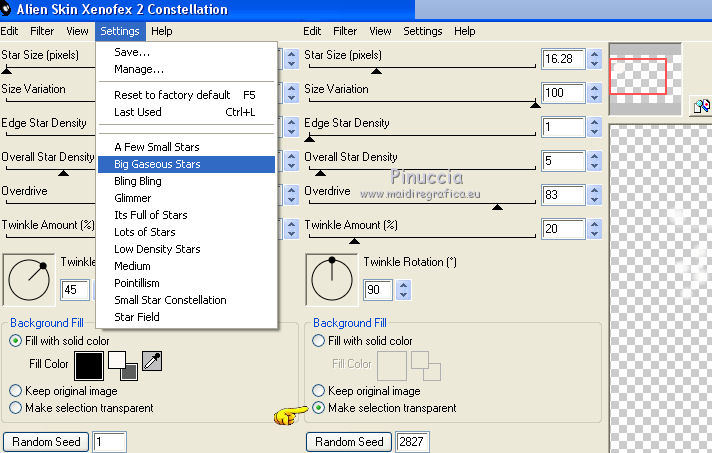Viewport: 712px width, 453px height.
Task: Click the right Random Seed field showing 2827
Action: coord(411,441)
